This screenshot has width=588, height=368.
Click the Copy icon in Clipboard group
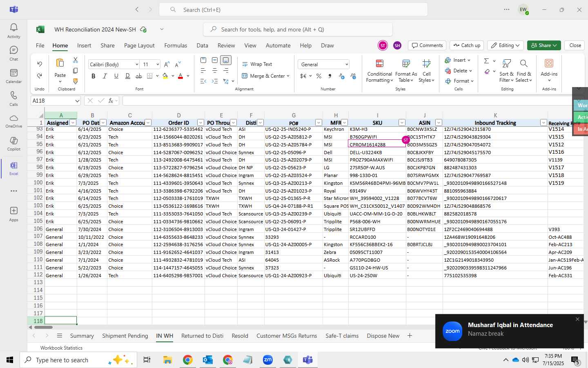(76, 71)
